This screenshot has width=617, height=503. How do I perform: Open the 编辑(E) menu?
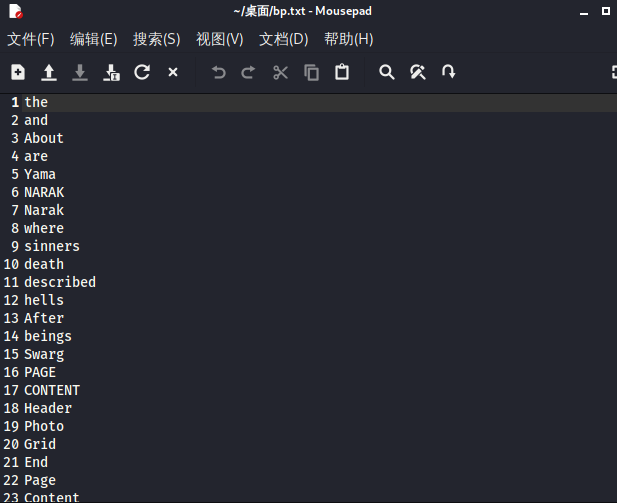[94, 39]
